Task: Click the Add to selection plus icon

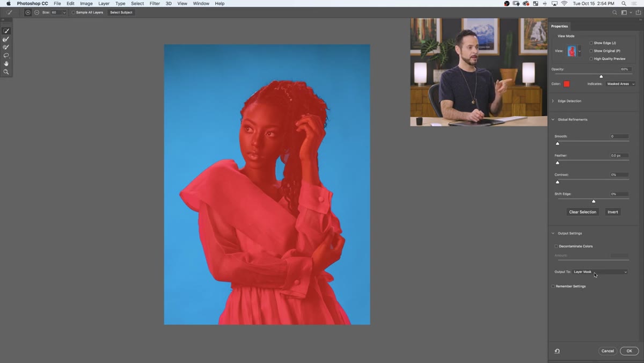Action: pos(28,12)
